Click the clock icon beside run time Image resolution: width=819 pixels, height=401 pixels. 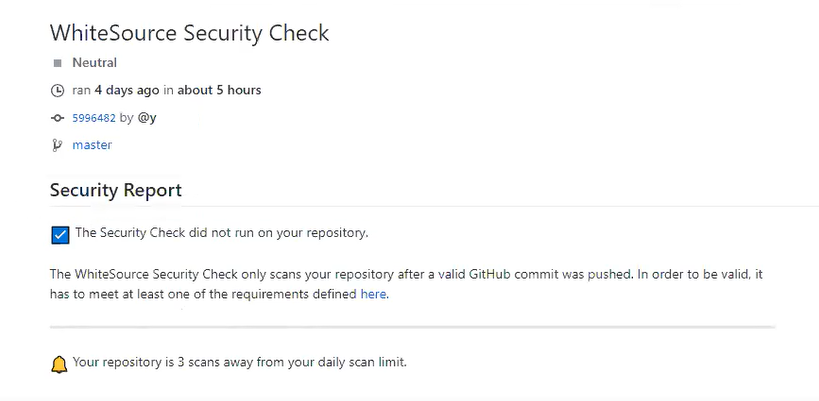[x=57, y=91]
